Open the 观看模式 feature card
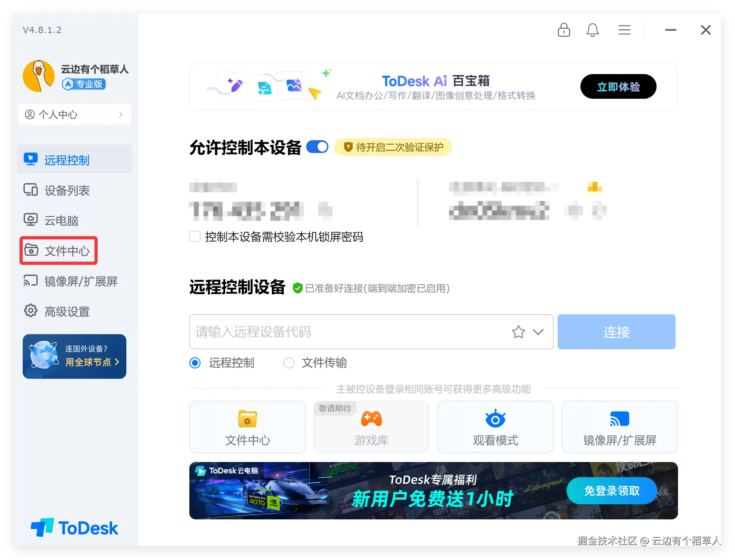The height and width of the screenshot is (560, 735). pyautogui.click(x=495, y=427)
